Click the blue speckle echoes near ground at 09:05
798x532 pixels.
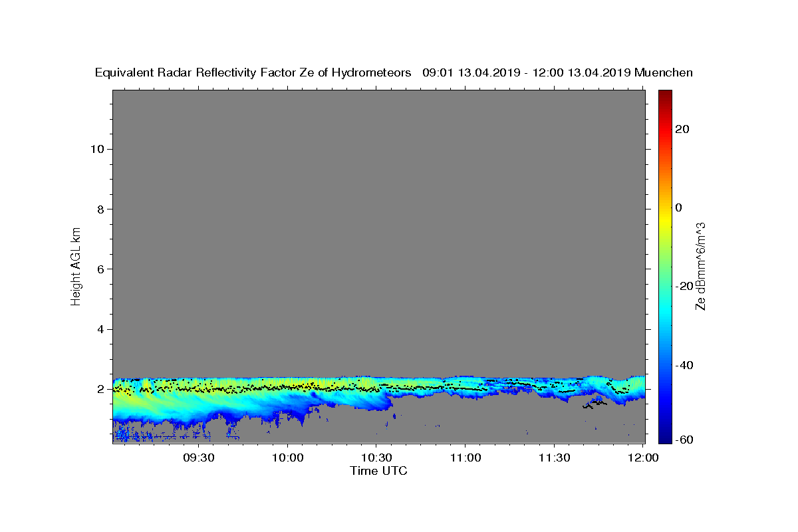pos(124,434)
